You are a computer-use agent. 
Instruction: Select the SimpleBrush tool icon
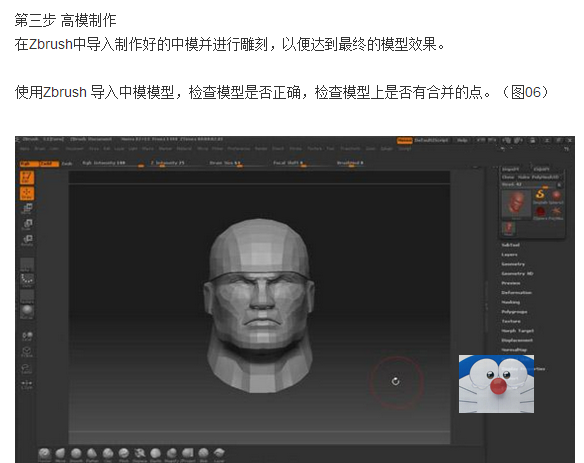[540, 195]
